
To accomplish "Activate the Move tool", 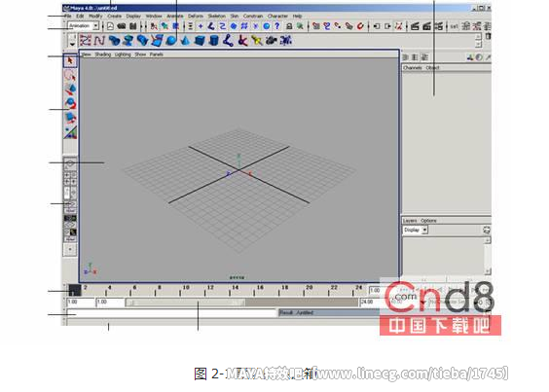I will pyautogui.click(x=70, y=89).
